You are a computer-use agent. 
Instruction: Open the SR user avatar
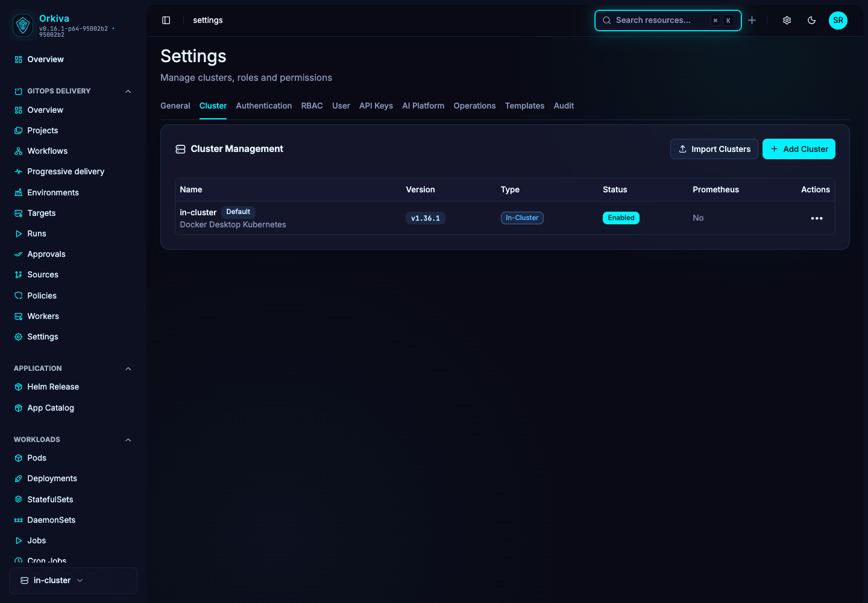click(838, 21)
